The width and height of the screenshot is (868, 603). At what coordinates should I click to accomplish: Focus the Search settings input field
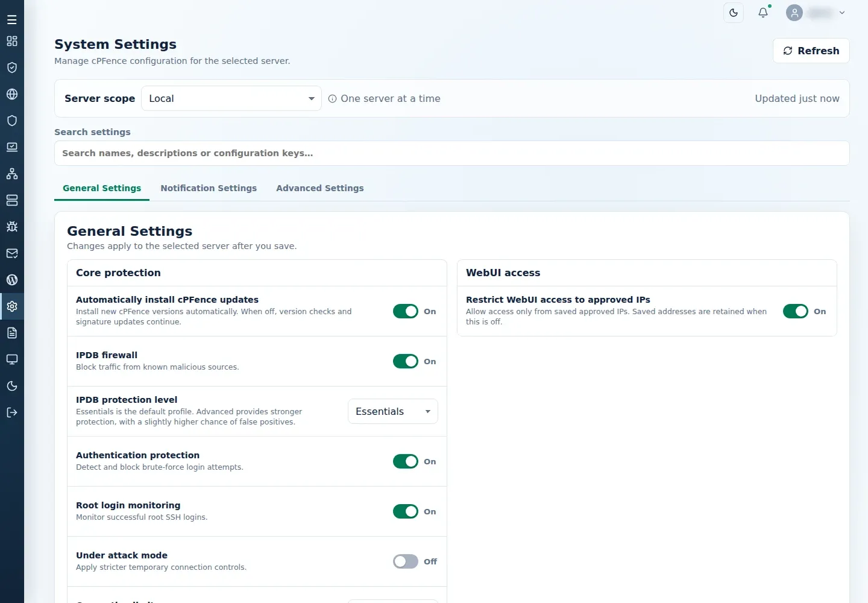tap(452, 153)
